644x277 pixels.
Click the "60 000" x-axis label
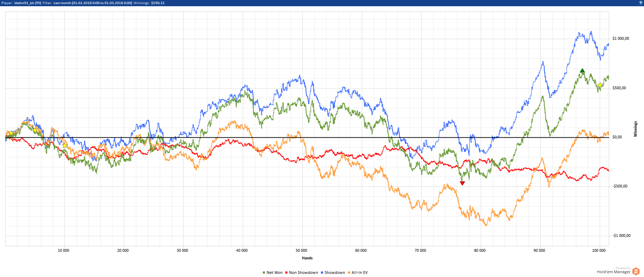pyautogui.click(x=361, y=250)
